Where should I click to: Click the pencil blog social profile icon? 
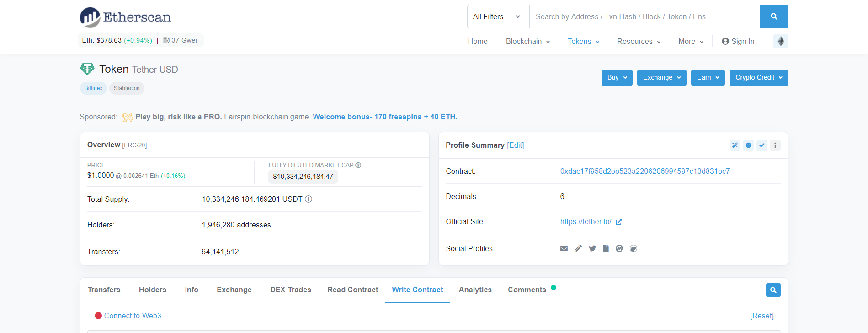coord(578,248)
